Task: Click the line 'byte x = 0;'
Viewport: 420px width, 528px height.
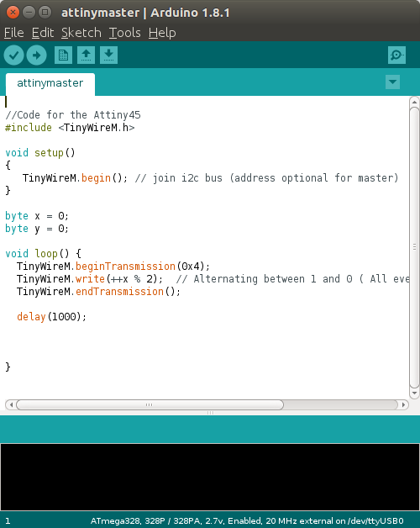Action: [x=37, y=216]
